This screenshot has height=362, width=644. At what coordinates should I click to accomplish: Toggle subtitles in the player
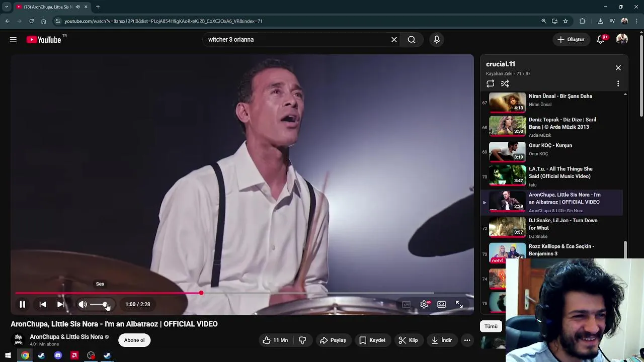click(x=406, y=304)
